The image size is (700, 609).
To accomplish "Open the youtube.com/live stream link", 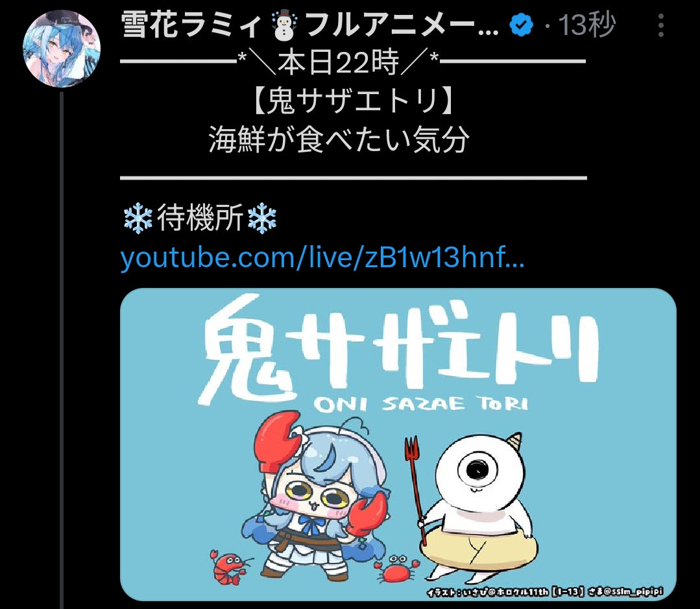I will point(322,257).
